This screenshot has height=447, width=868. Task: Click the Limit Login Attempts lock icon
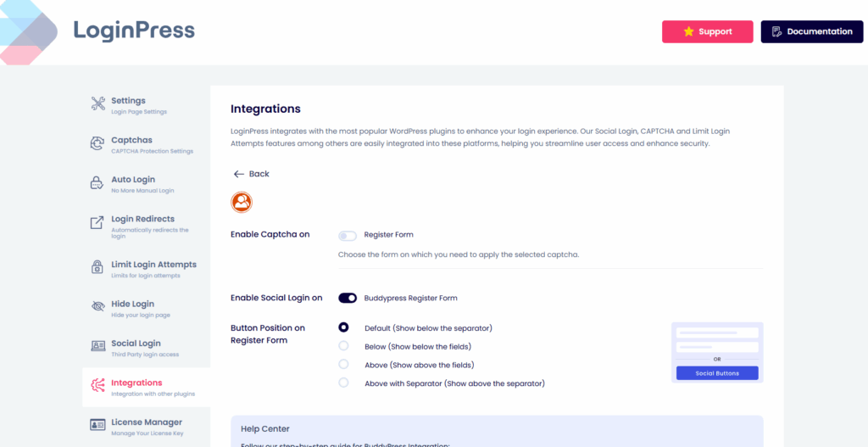click(97, 267)
